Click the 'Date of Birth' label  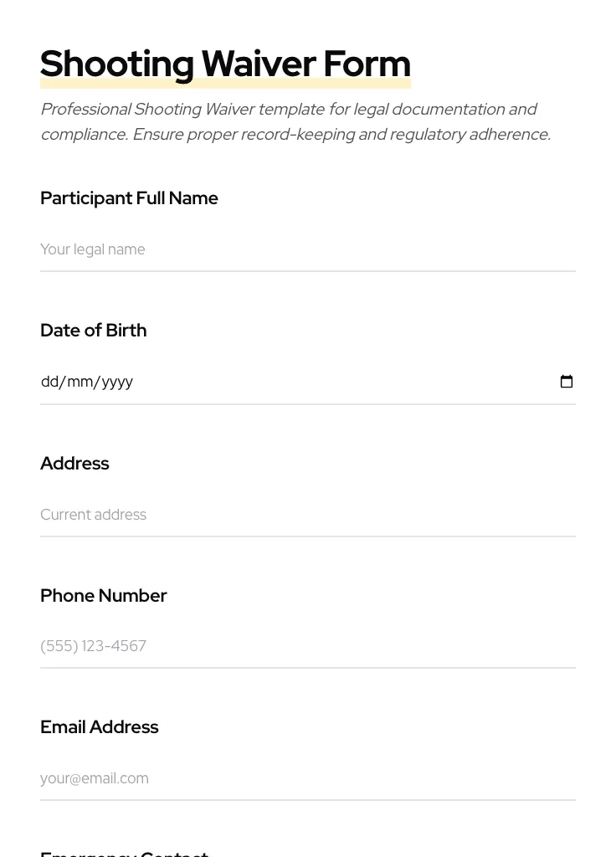(93, 331)
